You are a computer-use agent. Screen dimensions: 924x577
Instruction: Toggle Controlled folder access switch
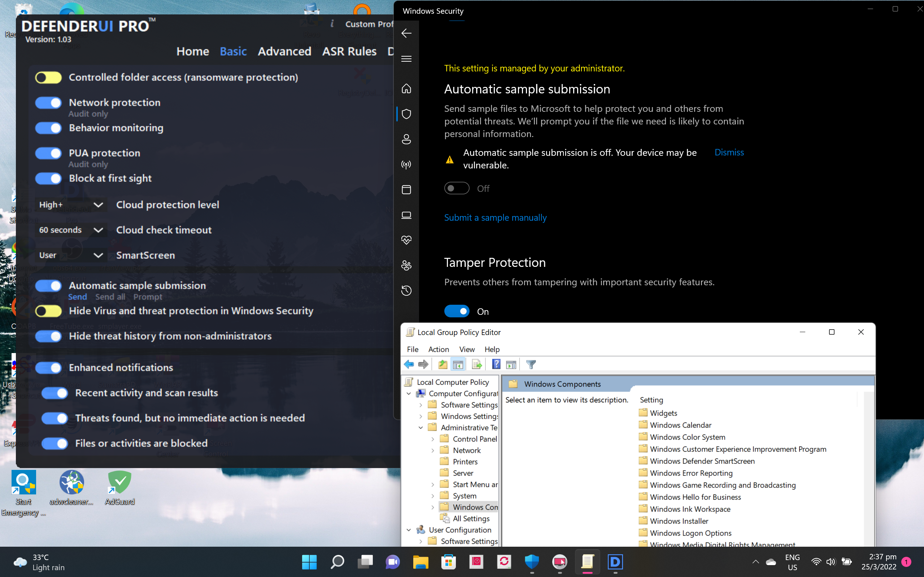point(48,78)
